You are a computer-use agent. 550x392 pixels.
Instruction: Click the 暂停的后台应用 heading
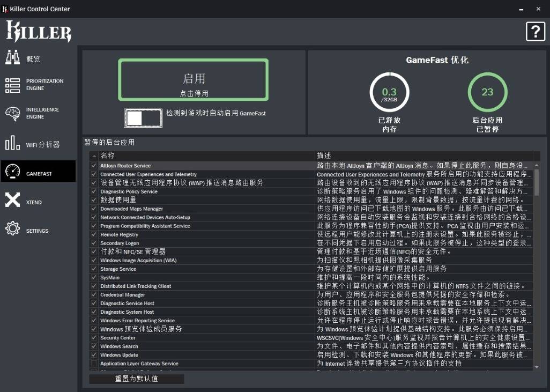(109, 143)
